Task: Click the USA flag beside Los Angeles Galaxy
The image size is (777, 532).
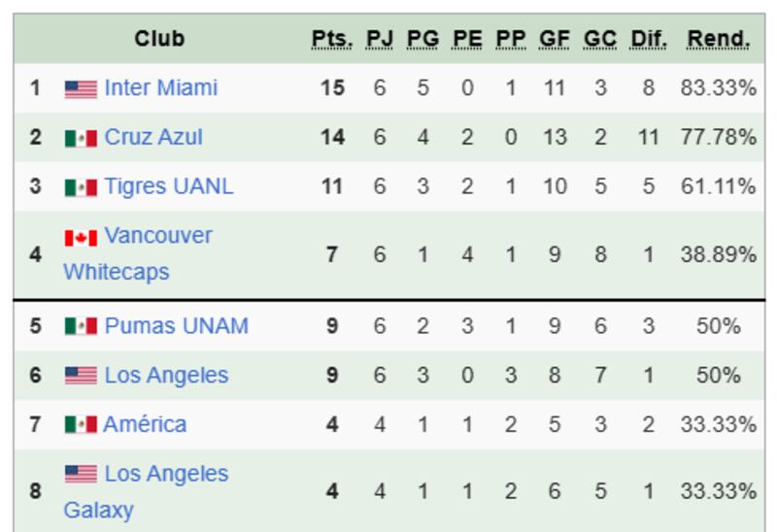Action: (x=81, y=475)
